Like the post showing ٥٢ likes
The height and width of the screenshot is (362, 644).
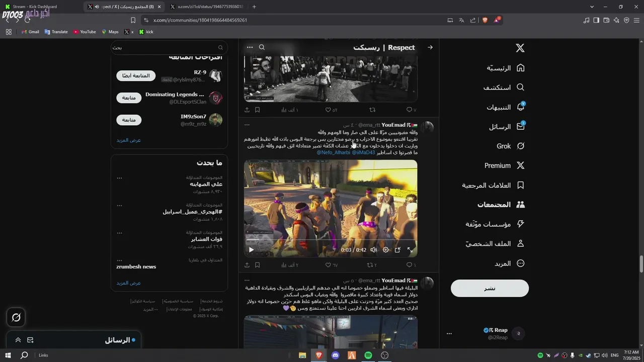[x=331, y=110]
